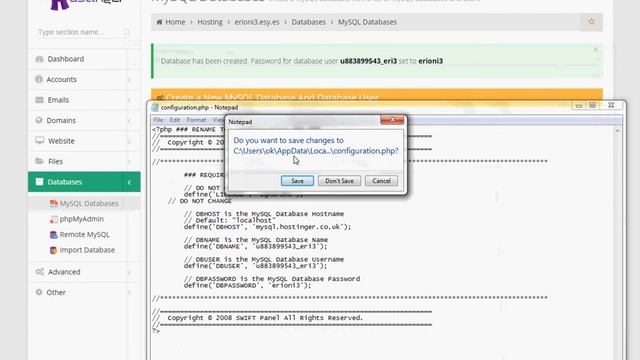
Task: Cancel the save changes dialog
Action: coord(381,181)
